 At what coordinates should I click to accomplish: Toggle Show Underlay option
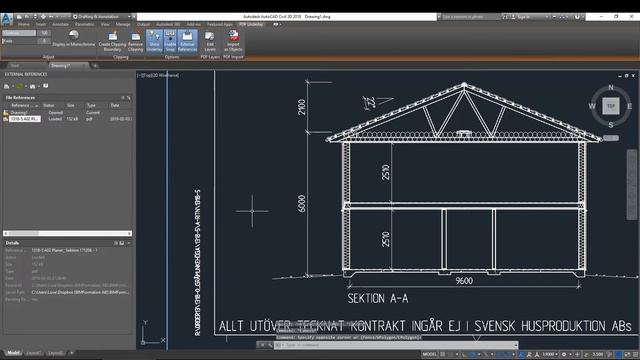[x=154, y=41]
